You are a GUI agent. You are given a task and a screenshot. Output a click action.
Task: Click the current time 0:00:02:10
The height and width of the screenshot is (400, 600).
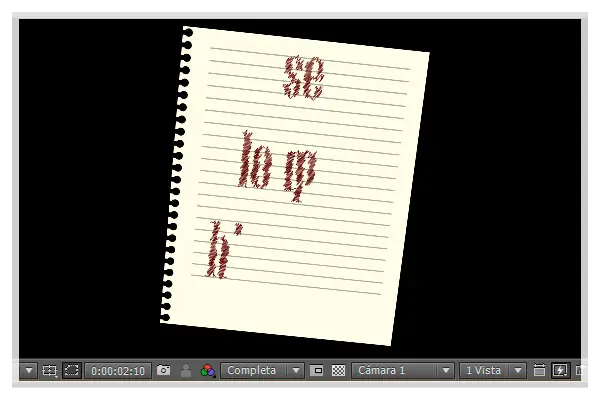118,371
